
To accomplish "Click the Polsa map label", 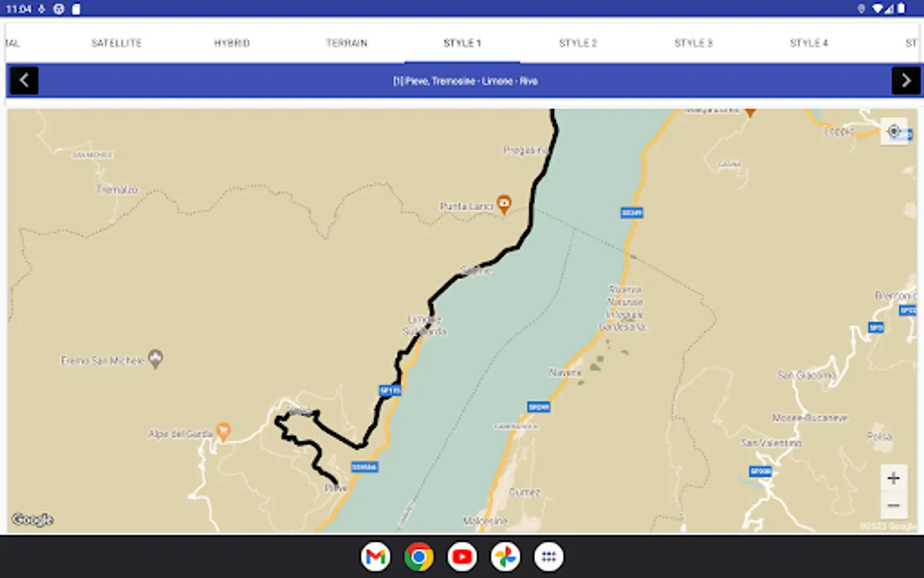I will coord(880,437).
